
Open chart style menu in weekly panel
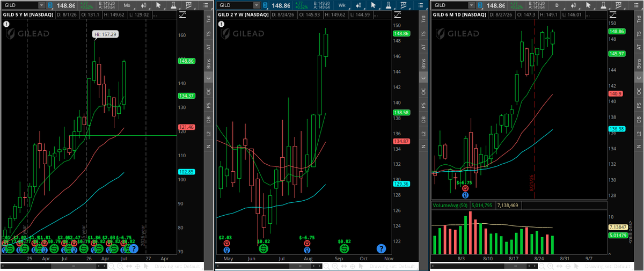tap(358, 5)
